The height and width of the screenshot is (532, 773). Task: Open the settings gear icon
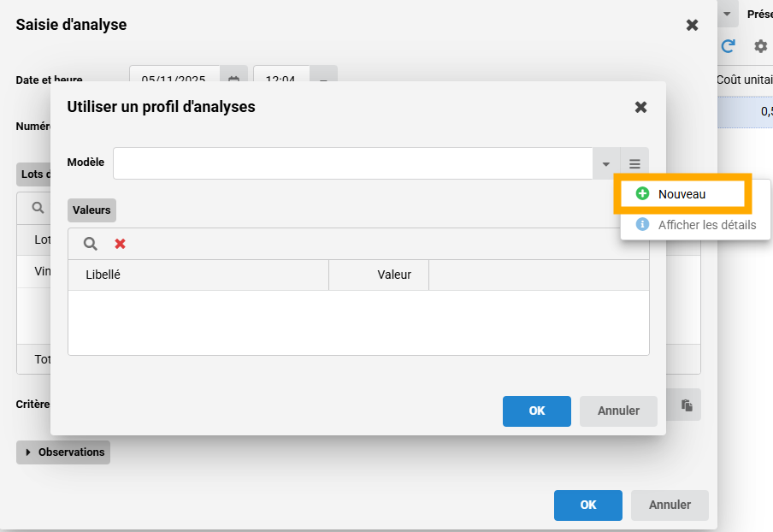click(x=759, y=46)
